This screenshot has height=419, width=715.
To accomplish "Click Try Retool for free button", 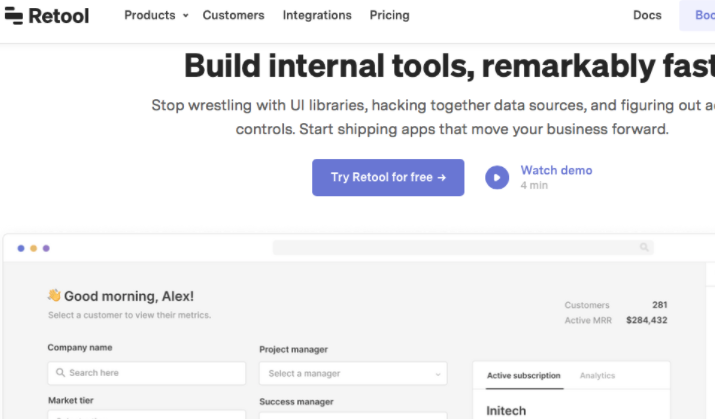I will (x=388, y=177).
